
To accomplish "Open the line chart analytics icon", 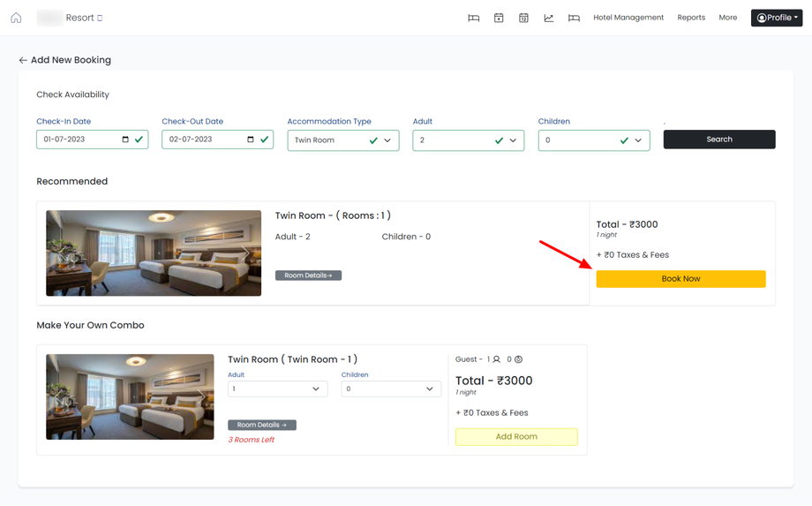I will (x=549, y=18).
